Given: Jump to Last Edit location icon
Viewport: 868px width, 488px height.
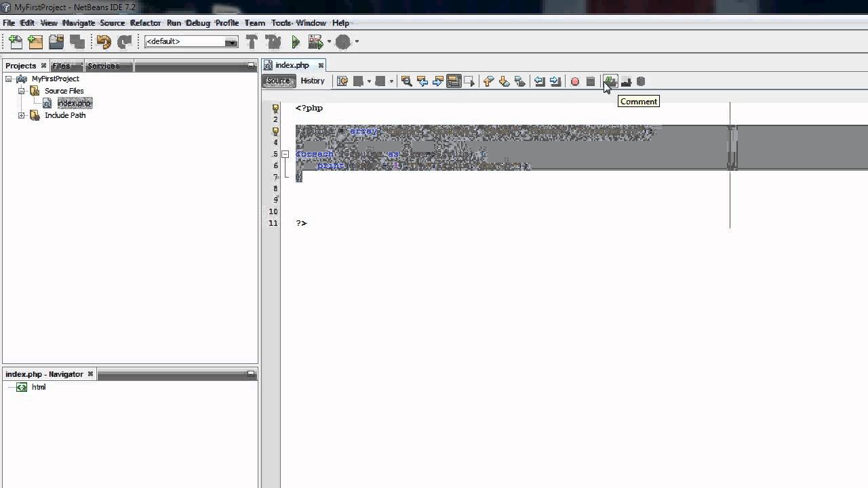Looking at the screenshot, I should point(342,81).
